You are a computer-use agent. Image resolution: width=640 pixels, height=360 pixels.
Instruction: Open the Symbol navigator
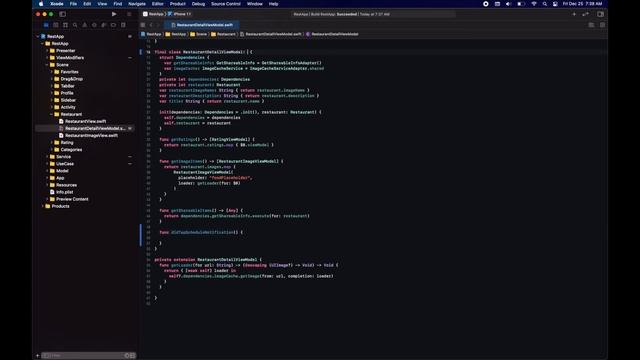pos(65,25)
